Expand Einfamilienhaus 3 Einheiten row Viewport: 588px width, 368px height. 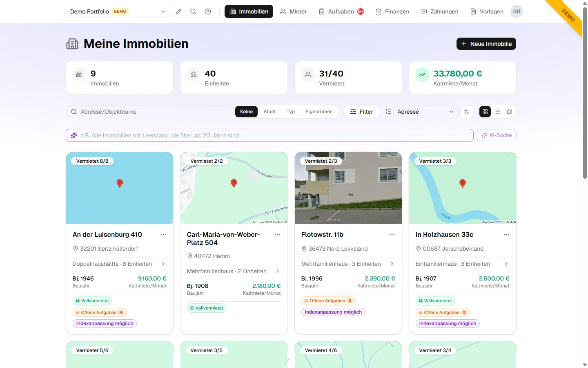463,264
